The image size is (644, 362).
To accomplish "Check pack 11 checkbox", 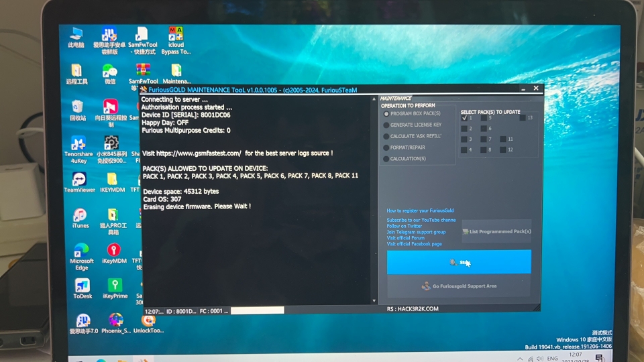I will (x=502, y=139).
